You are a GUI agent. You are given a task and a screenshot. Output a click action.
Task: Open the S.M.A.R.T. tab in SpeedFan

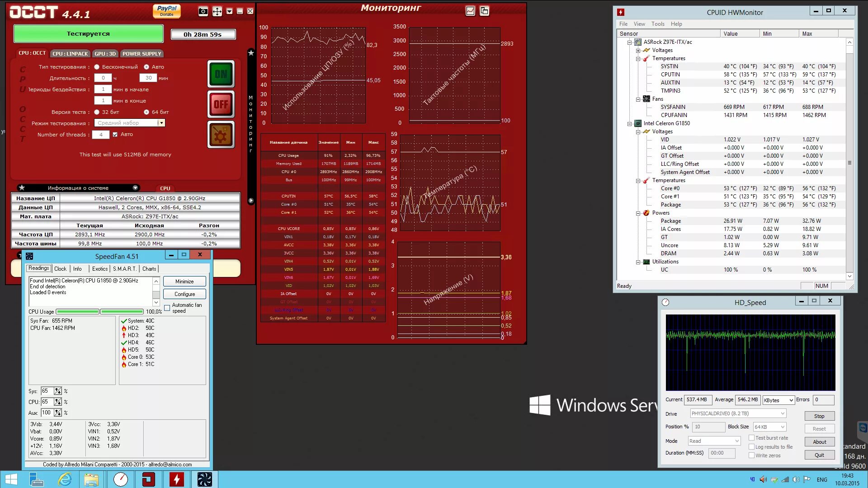coord(125,268)
